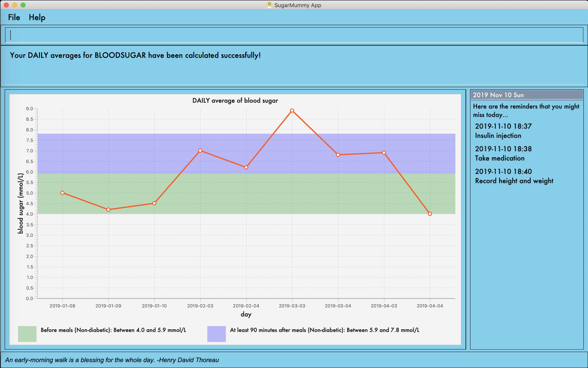Viewport: 588px width, 368px height.
Task: Click the green Before meals legend swatch
Action: (x=27, y=334)
